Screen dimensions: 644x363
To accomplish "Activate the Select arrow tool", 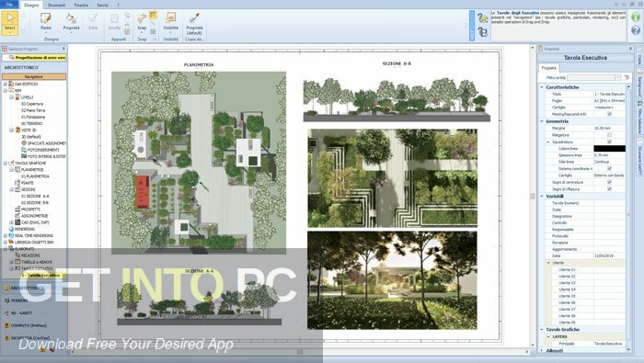I will (10, 23).
